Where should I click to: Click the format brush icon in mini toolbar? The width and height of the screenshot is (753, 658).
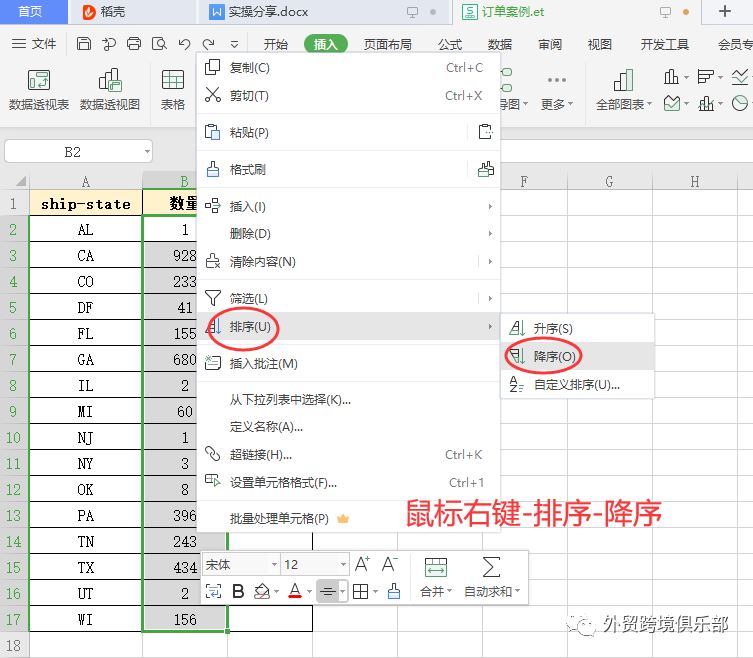394,591
